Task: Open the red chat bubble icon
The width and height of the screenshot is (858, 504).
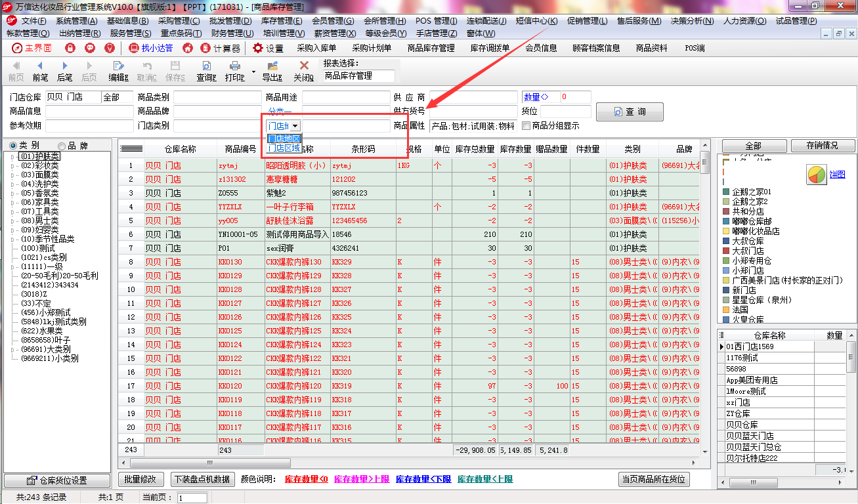Action: point(90,48)
